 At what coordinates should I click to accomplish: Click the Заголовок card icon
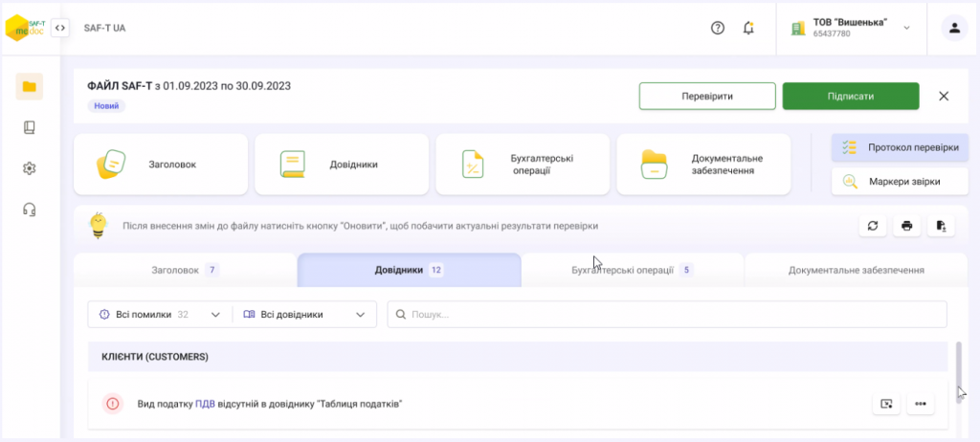click(x=113, y=165)
